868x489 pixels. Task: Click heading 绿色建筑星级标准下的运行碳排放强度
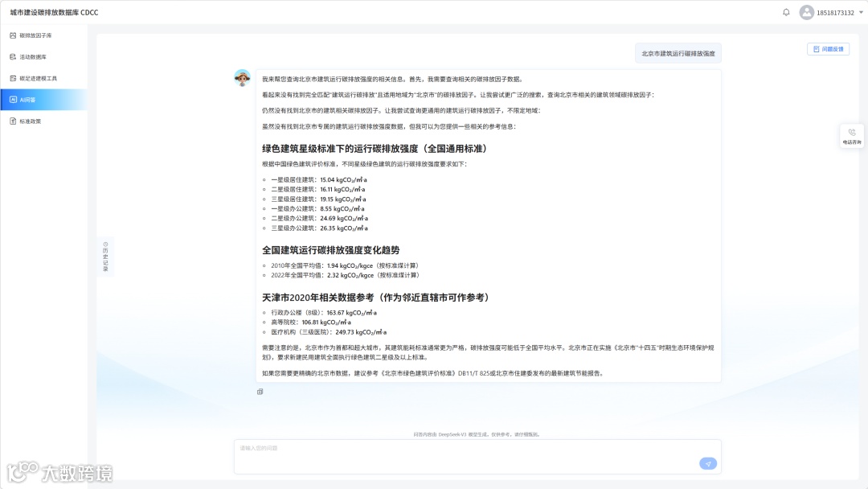(375, 149)
